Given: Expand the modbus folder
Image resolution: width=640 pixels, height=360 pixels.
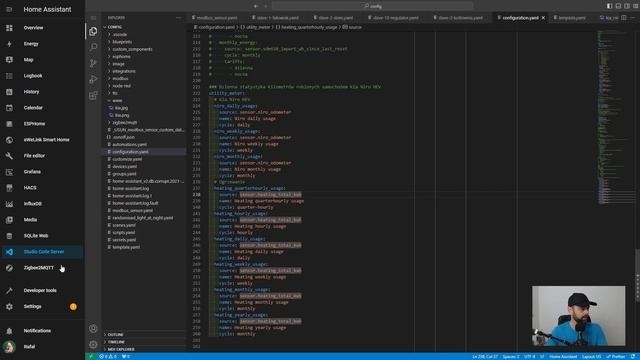Looking at the screenshot, I should point(144,78).
